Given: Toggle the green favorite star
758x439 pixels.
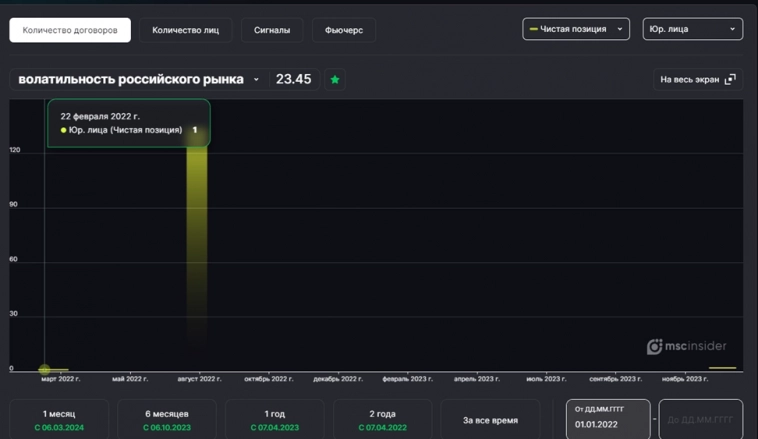Looking at the screenshot, I should coord(335,79).
